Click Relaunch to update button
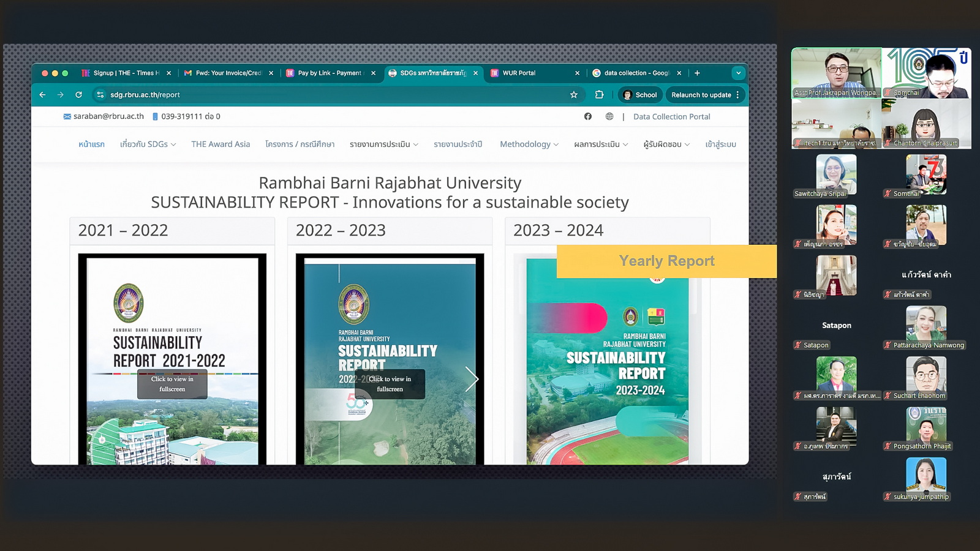This screenshot has width=980, height=551. [x=701, y=95]
